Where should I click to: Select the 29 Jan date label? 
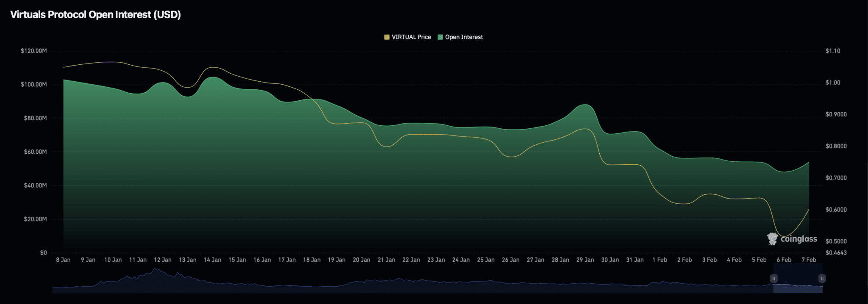585,260
